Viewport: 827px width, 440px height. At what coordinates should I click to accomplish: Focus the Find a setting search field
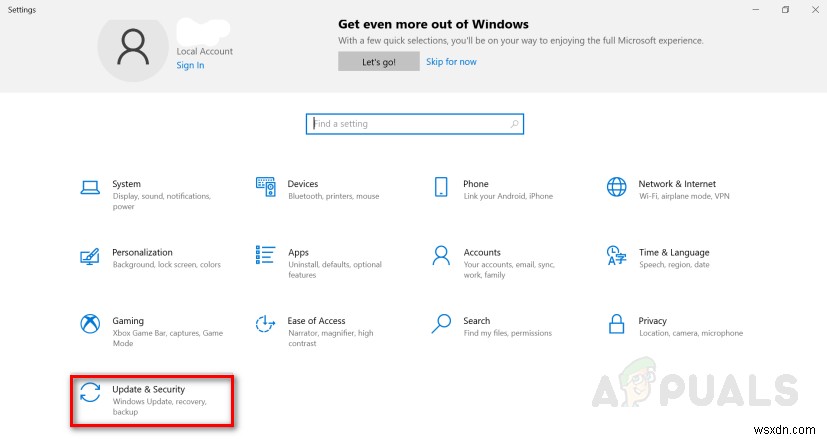click(x=415, y=124)
